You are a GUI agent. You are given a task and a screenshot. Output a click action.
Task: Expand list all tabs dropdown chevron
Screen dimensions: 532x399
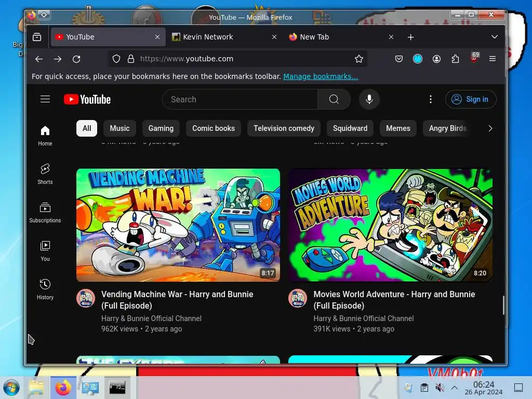tap(495, 37)
